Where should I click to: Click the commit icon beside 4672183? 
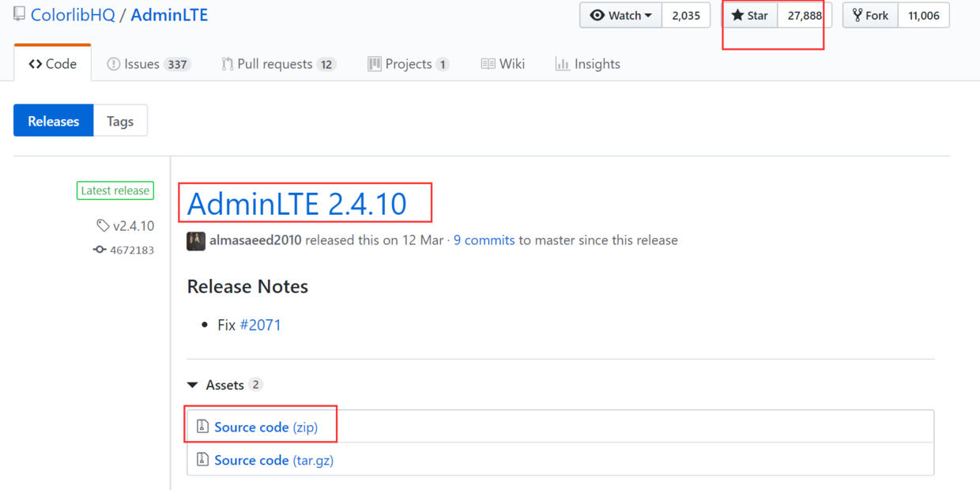pyautogui.click(x=100, y=250)
